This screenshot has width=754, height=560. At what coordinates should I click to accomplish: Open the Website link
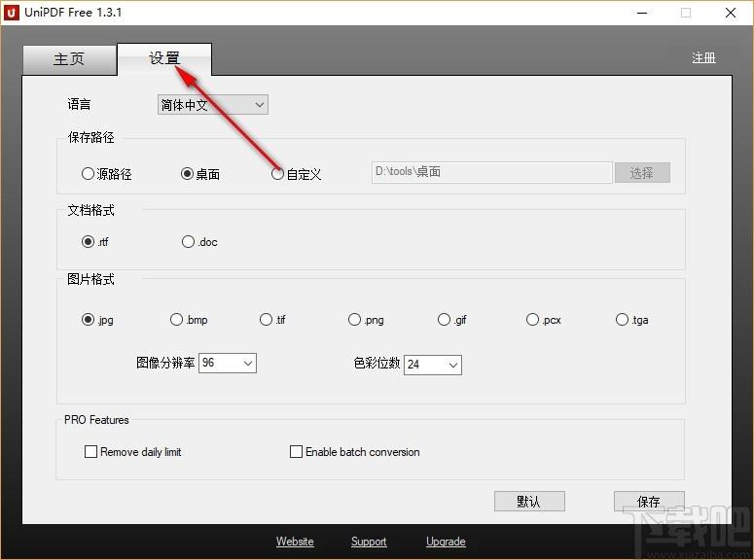pos(295,542)
